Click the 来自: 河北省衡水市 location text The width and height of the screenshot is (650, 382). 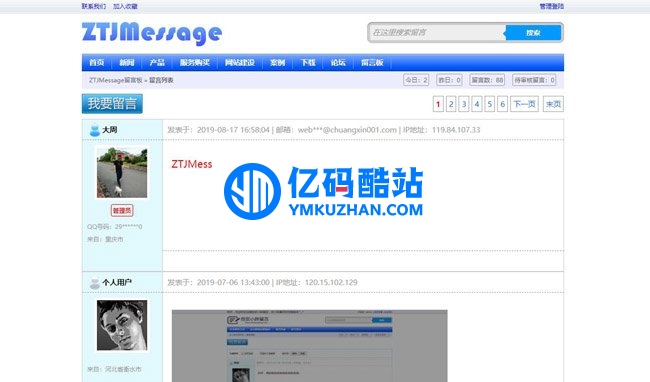point(114,369)
